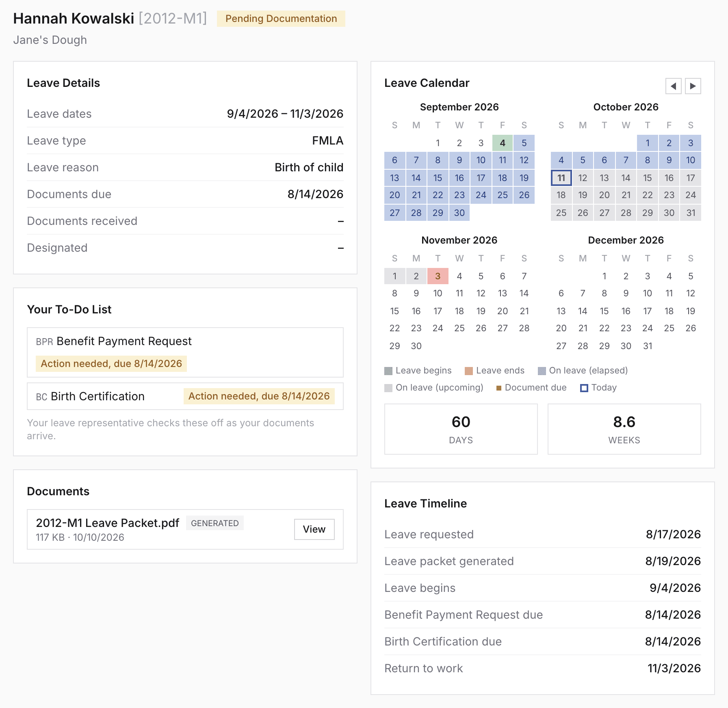Click the 8.6 WEEKS summary box
The width and height of the screenshot is (728, 708).
624,429
